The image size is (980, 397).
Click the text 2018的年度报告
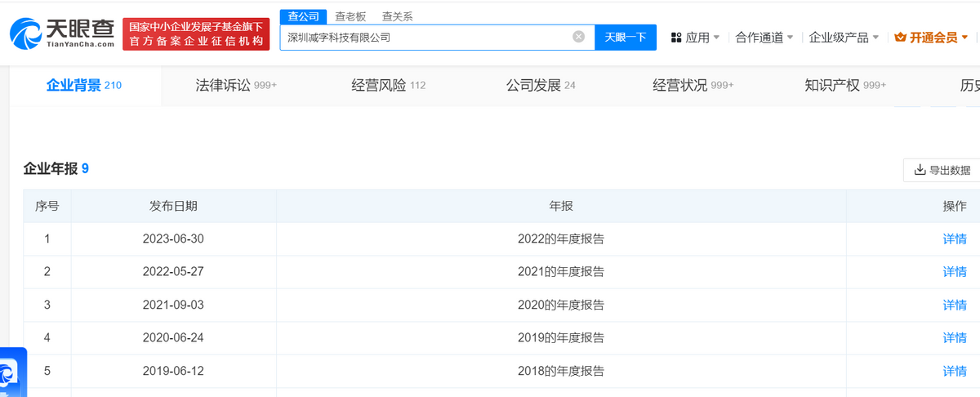561,371
